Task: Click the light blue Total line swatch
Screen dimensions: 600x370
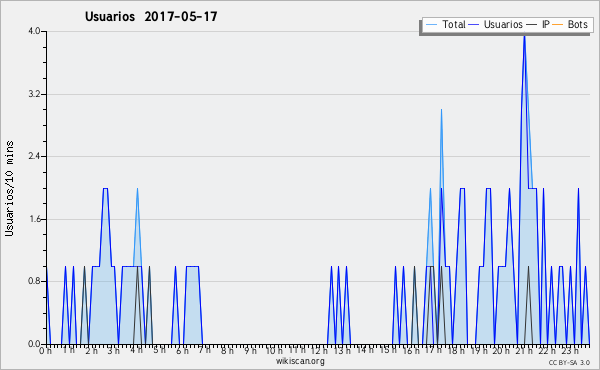Action: pyautogui.click(x=431, y=25)
